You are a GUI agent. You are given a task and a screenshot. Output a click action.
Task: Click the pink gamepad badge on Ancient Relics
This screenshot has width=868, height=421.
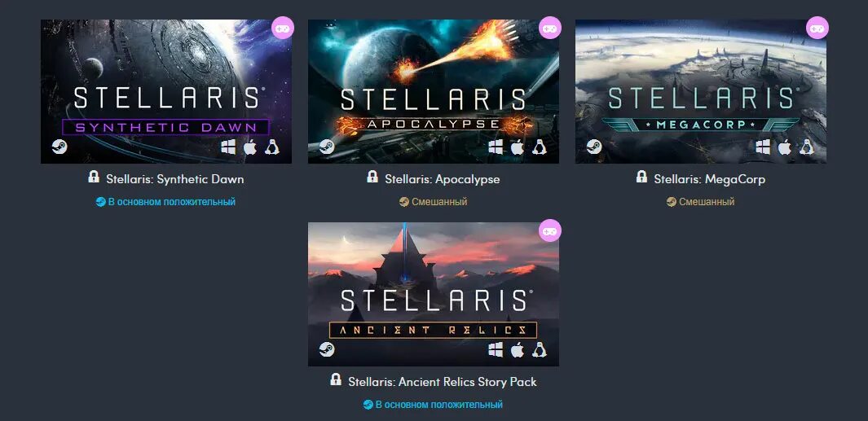(x=549, y=230)
